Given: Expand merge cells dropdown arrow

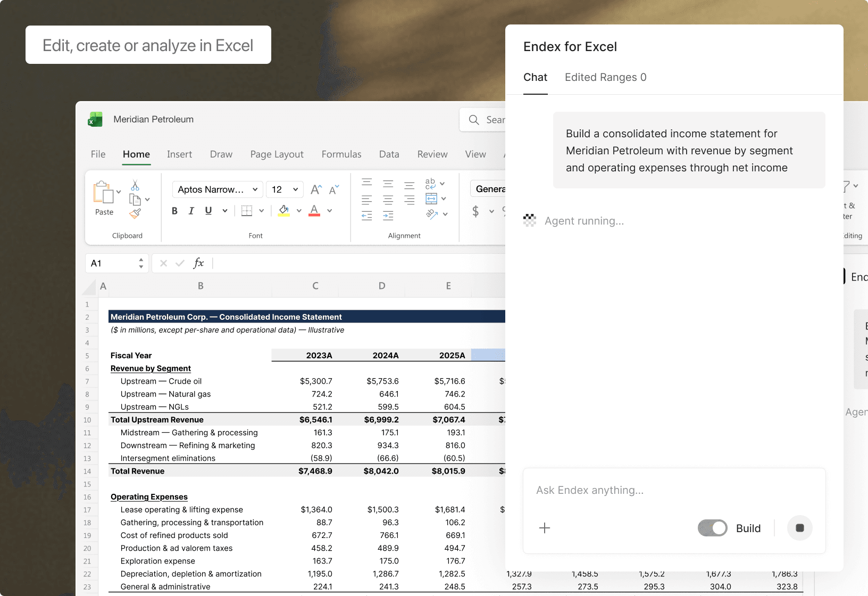Looking at the screenshot, I should tap(444, 199).
